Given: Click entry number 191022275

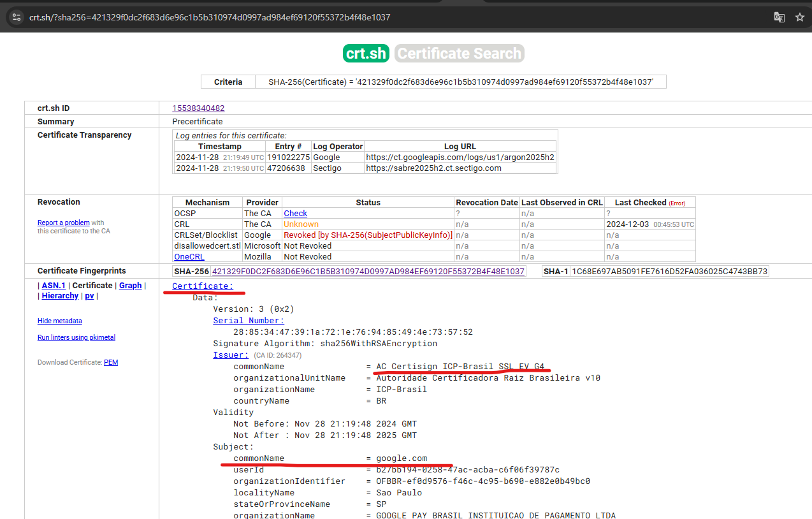Looking at the screenshot, I should point(288,157).
